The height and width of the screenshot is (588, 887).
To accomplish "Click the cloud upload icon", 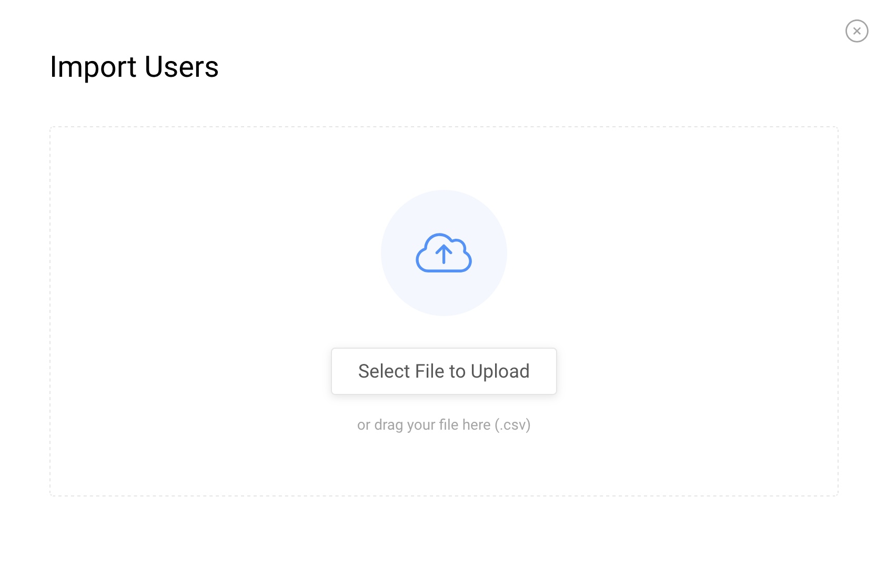I will pos(443,253).
